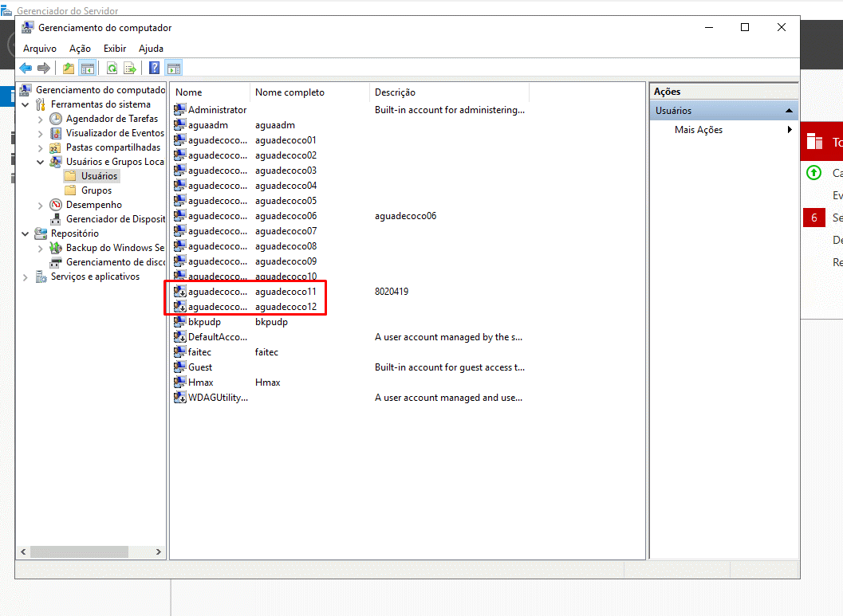Click Mais Ações in the actions pane
This screenshot has width=843, height=616.
(698, 130)
